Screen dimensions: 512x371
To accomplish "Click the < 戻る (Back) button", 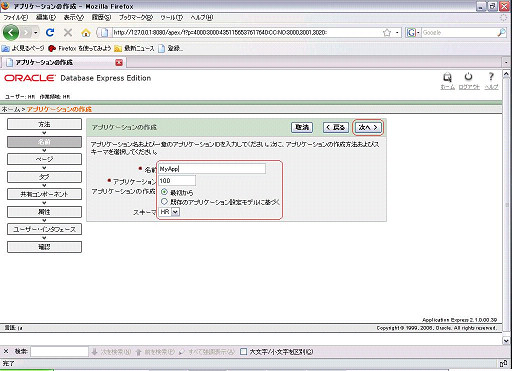I will tap(336, 127).
